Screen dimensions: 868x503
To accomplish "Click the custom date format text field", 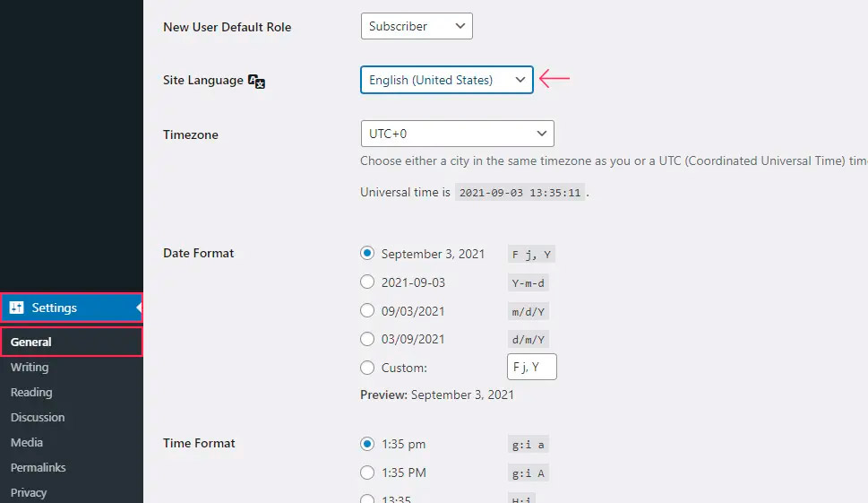I will [532, 367].
